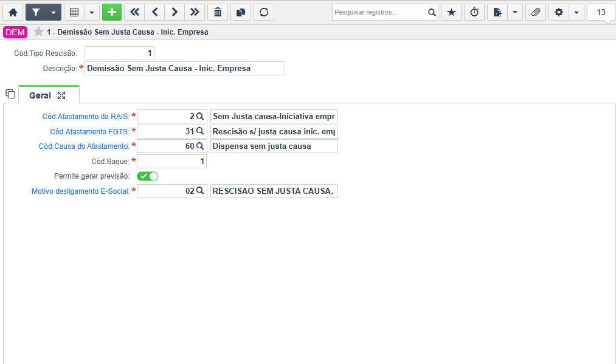The height and width of the screenshot is (364, 616).
Task: Jump to the first record
Action: coord(134,12)
